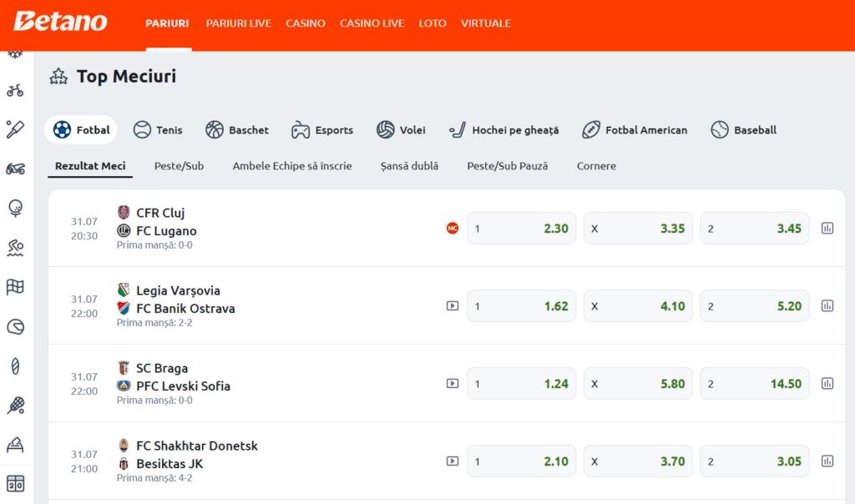Select the motorcycle sport in the sidebar

tap(15, 169)
